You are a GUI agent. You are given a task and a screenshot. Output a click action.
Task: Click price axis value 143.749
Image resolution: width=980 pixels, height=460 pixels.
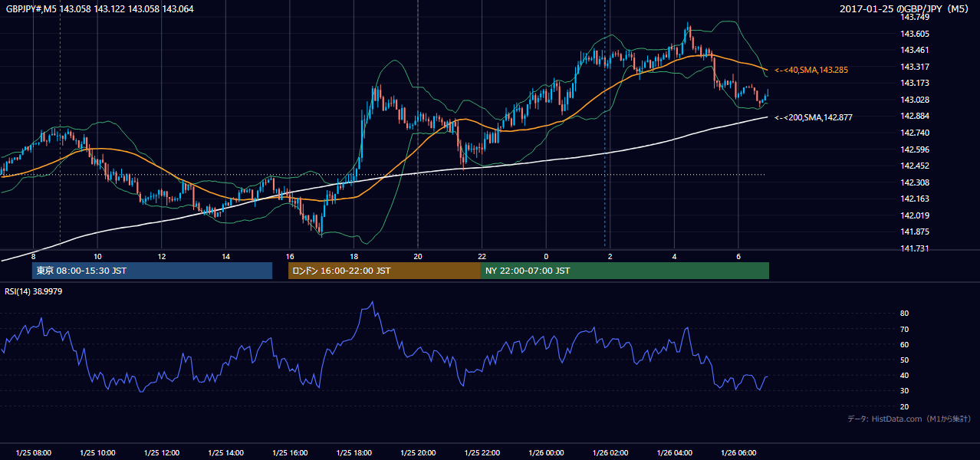click(x=915, y=17)
